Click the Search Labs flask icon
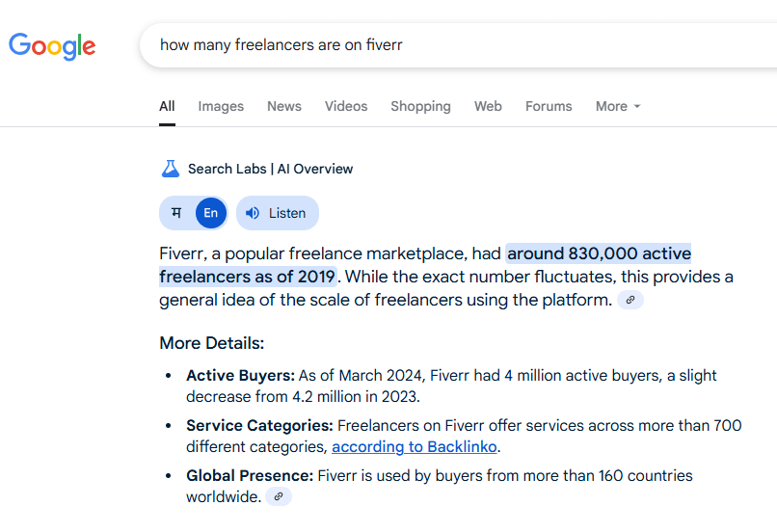 [171, 169]
